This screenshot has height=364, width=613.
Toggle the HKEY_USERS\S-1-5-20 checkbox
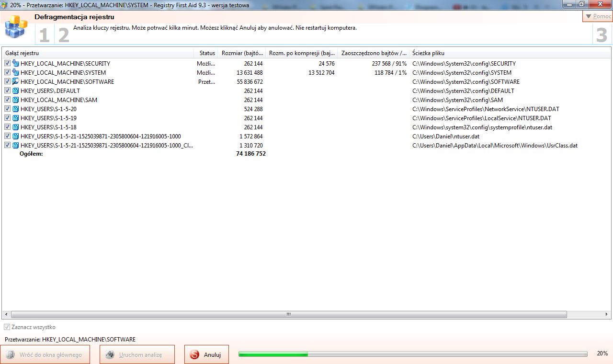pyautogui.click(x=7, y=109)
